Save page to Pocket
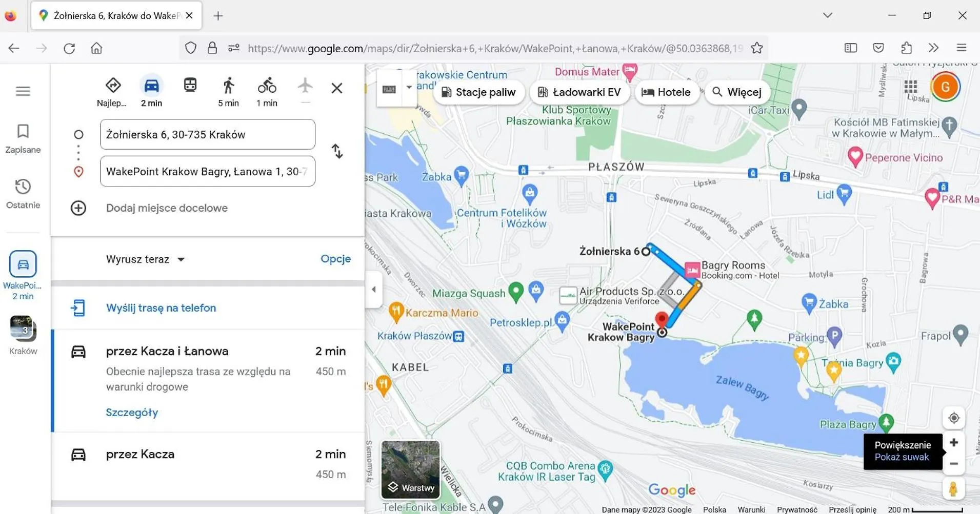 pyautogui.click(x=878, y=48)
